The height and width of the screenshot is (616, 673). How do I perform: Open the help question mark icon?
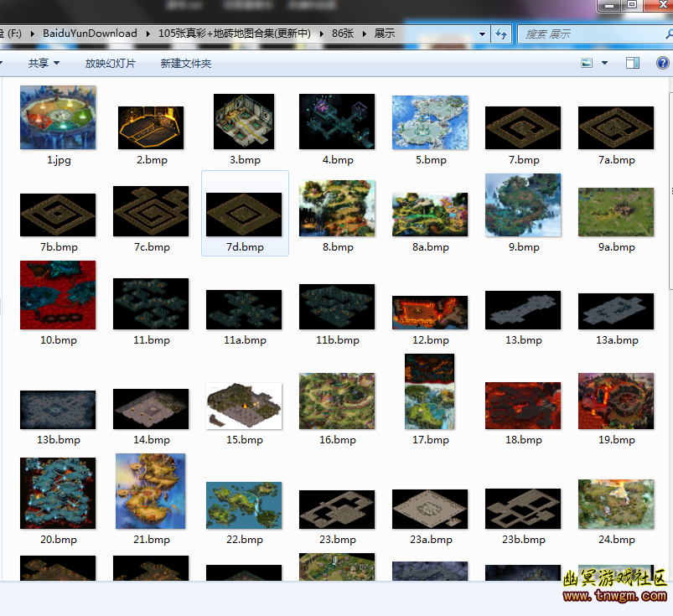tap(663, 63)
